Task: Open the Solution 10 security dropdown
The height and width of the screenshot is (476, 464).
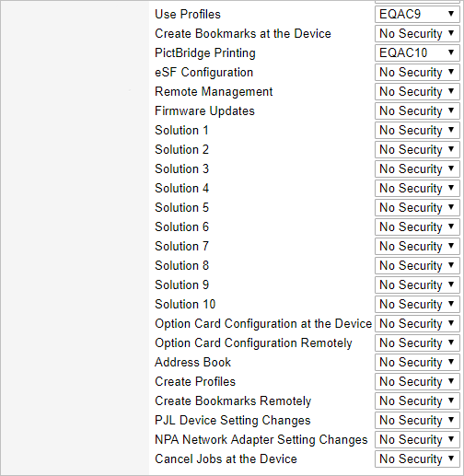Action: 417,304
